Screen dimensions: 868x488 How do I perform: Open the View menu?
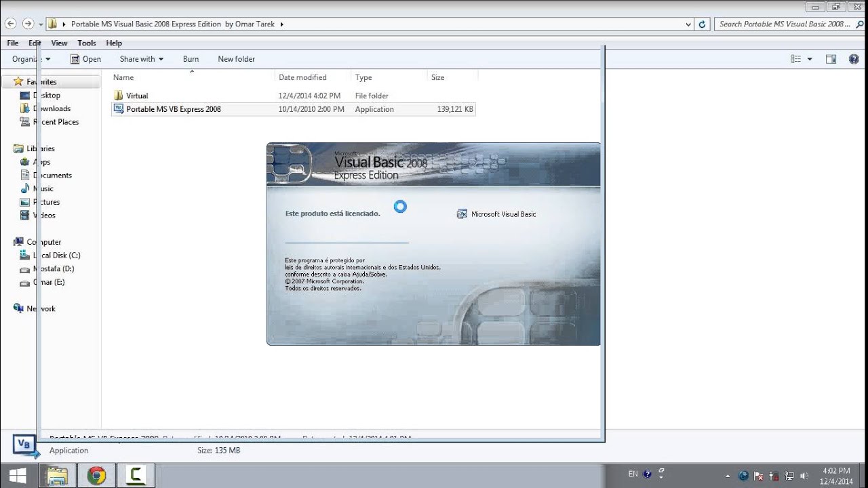pyautogui.click(x=60, y=43)
